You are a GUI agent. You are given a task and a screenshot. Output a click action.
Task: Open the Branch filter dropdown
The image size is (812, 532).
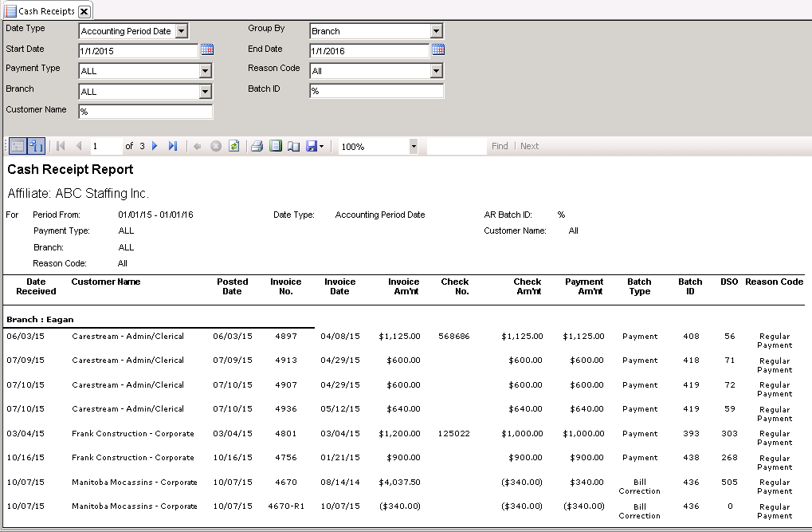(x=205, y=92)
